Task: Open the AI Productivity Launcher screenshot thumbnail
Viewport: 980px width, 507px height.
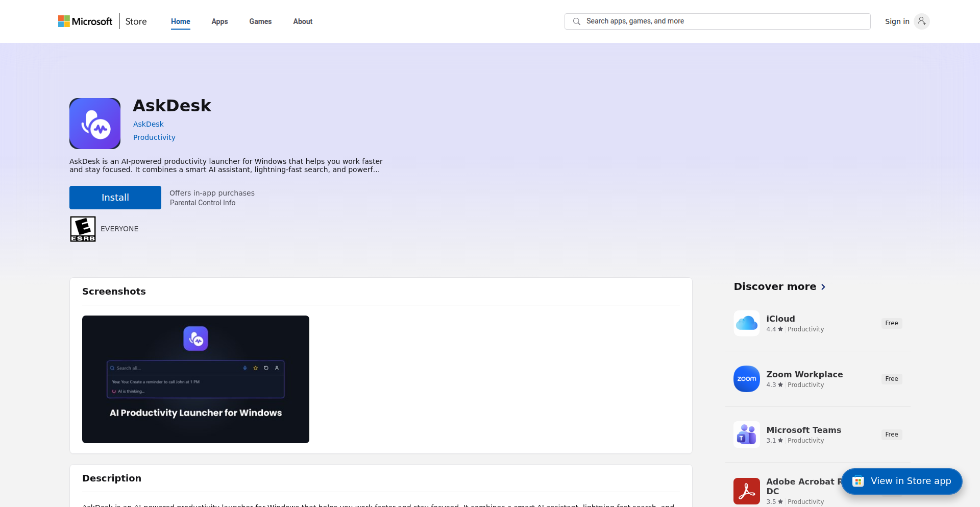Action: click(195, 379)
